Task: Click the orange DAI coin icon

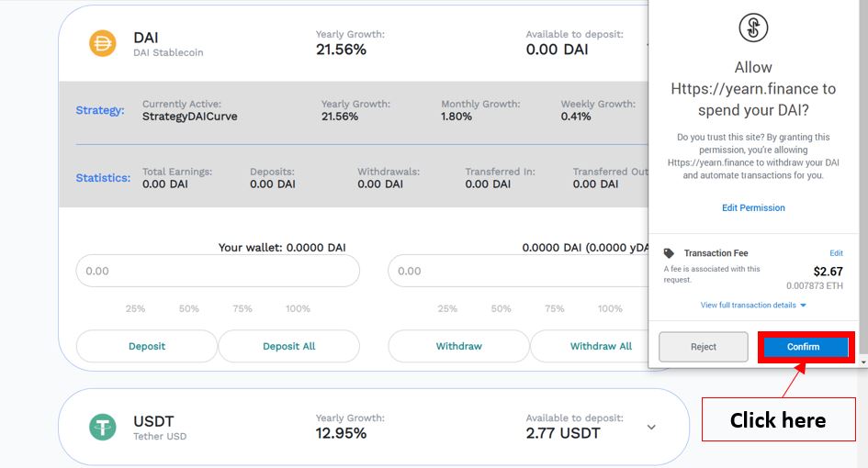Action: pyautogui.click(x=102, y=43)
